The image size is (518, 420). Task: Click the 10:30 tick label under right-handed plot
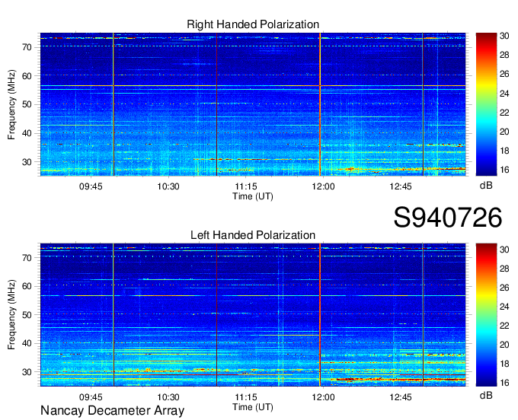pos(168,186)
